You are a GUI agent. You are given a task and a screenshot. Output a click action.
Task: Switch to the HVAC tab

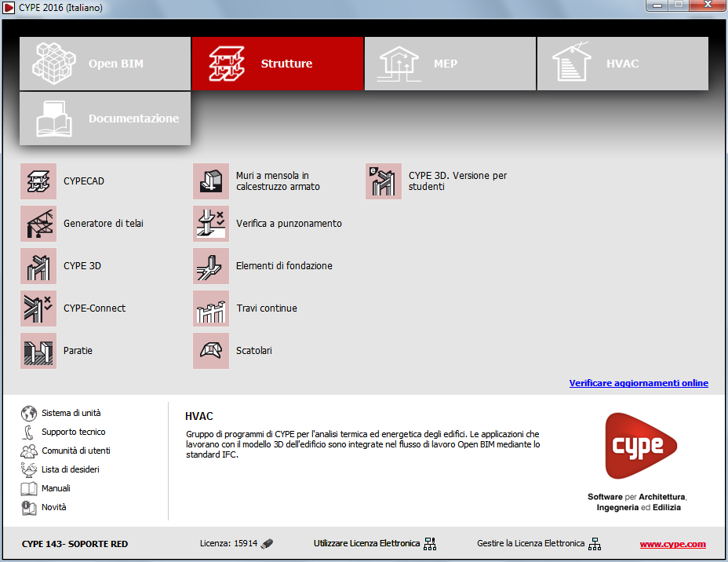[623, 64]
